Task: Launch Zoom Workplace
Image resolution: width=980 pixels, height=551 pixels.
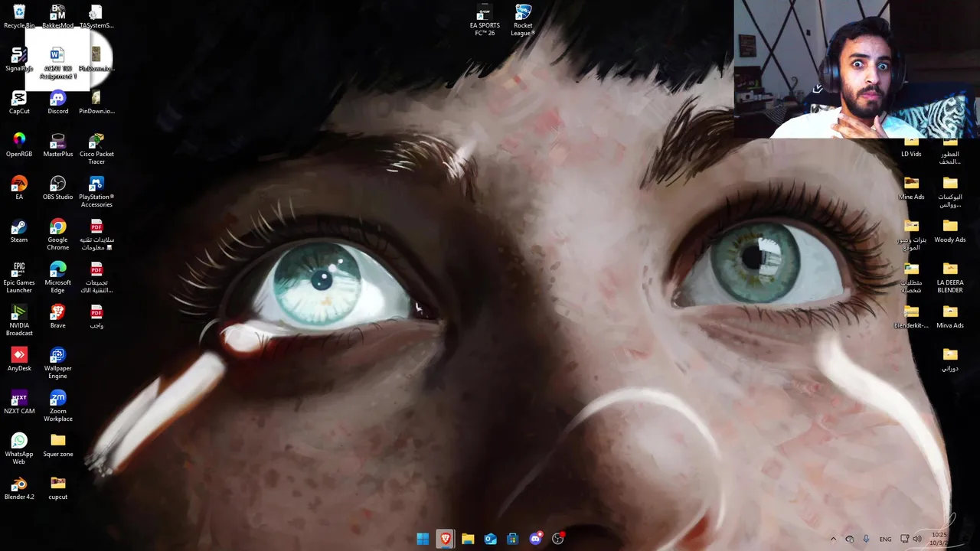Action: pos(57,406)
